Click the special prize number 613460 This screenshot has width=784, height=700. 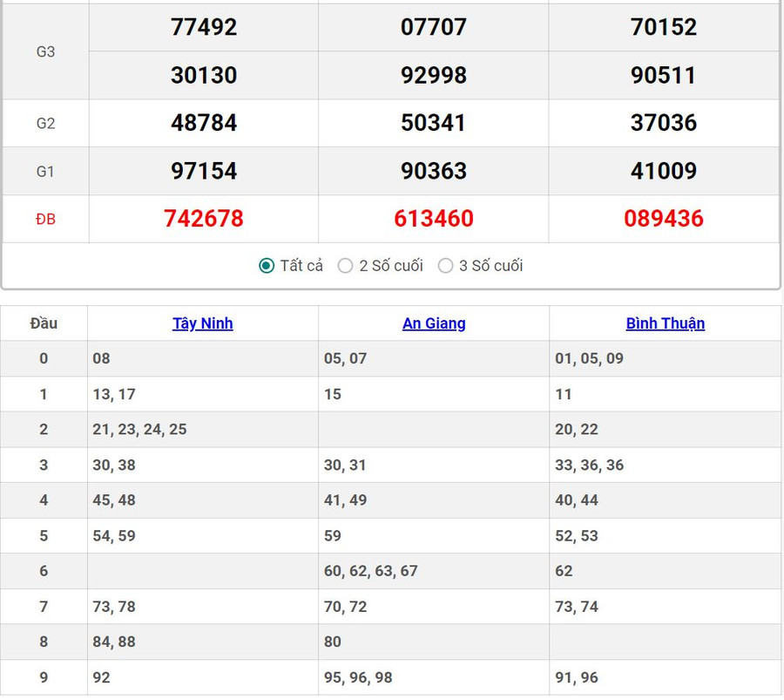434,219
